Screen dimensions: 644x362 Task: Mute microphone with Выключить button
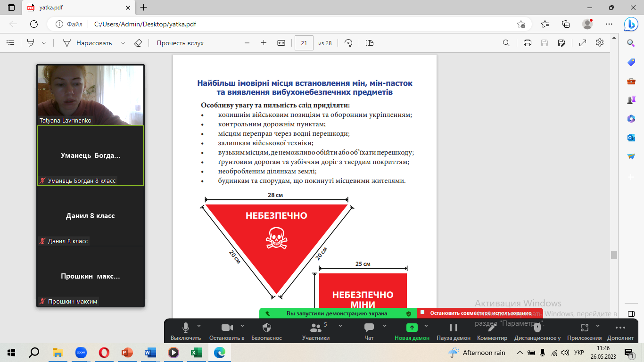[x=186, y=331]
